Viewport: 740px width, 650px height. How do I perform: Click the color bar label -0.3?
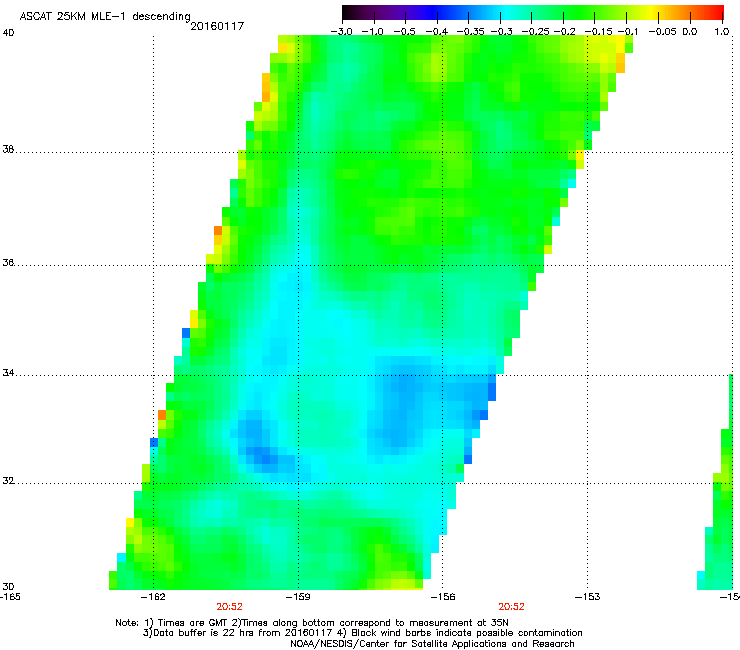click(x=501, y=32)
